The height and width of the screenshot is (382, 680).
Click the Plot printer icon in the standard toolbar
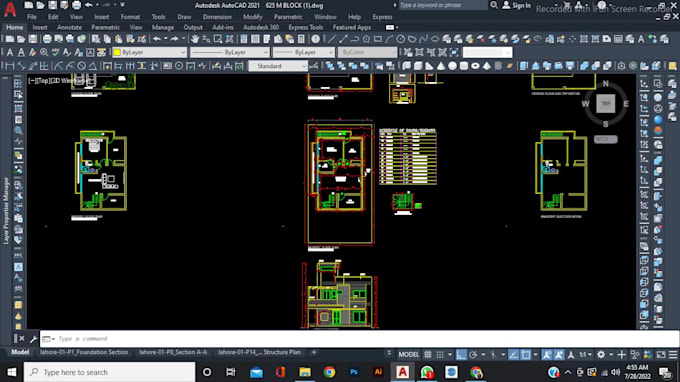coord(47,39)
